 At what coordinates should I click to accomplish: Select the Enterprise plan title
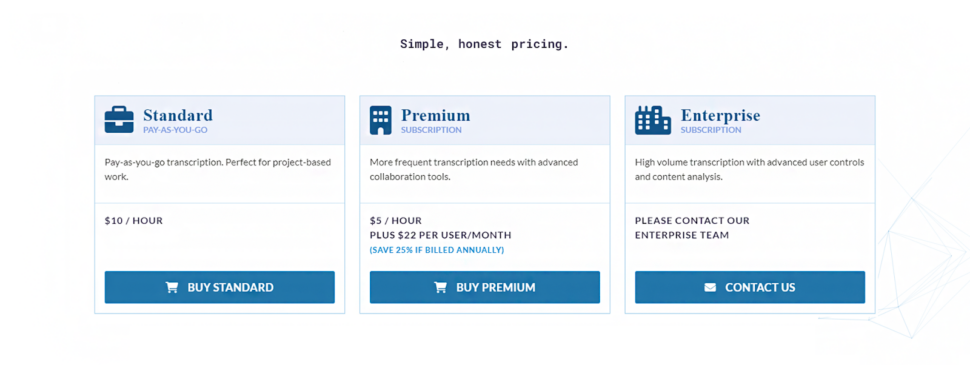(x=721, y=115)
